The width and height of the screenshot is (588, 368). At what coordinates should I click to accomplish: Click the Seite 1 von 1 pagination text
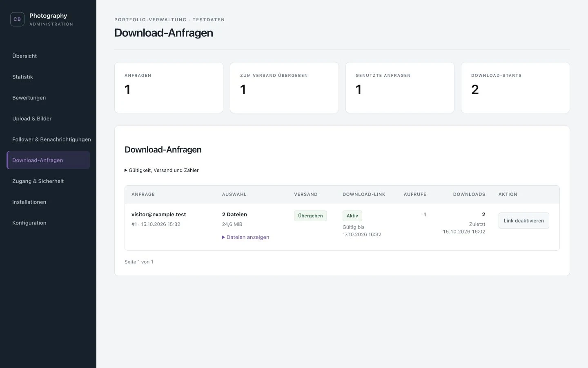coord(139,262)
